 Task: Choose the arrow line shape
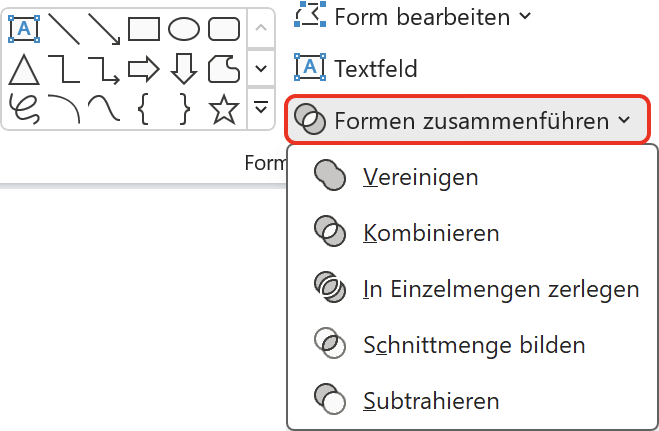pos(104,29)
